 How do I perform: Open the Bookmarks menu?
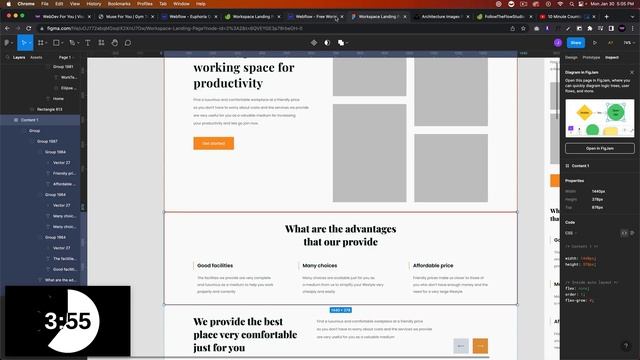point(119,4)
